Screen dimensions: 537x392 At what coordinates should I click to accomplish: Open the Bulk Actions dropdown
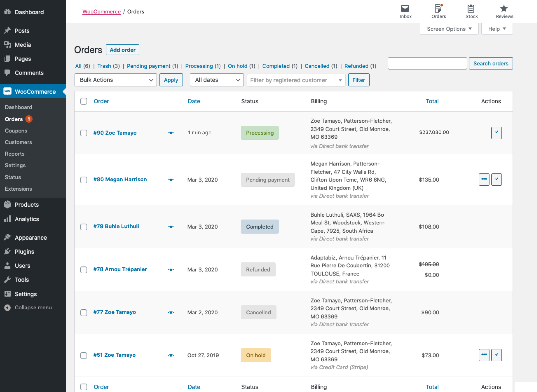pyautogui.click(x=116, y=80)
